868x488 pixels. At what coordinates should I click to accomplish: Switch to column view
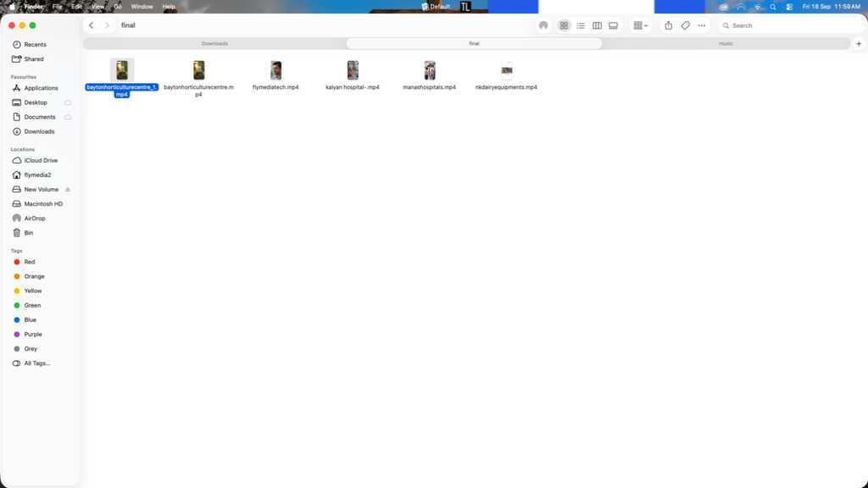(x=597, y=25)
